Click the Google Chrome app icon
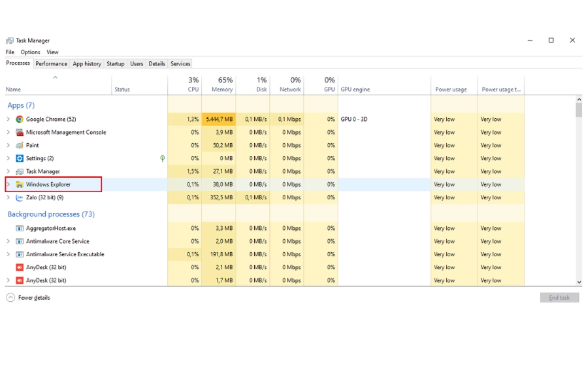This screenshot has width=588, height=392. coord(20,120)
